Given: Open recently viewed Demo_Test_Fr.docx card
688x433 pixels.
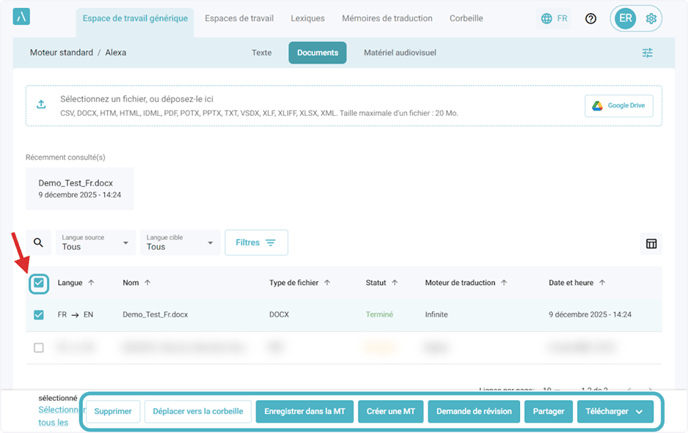Looking at the screenshot, I should [79, 189].
